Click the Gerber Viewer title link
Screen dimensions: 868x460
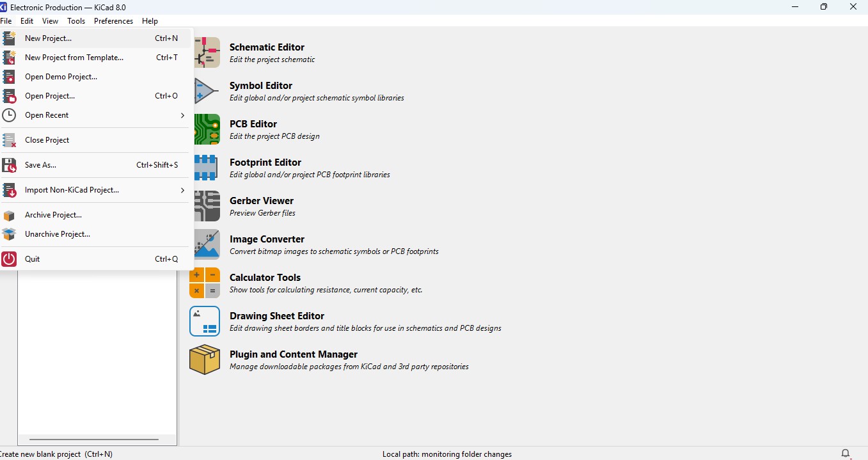coord(262,201)
